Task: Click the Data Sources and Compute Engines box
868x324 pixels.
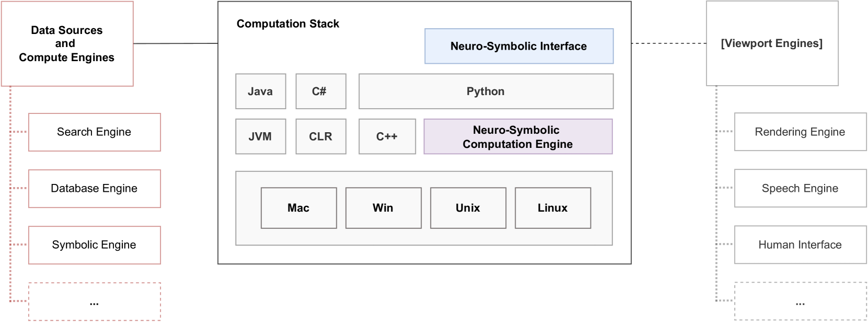Action: (67, 44)
